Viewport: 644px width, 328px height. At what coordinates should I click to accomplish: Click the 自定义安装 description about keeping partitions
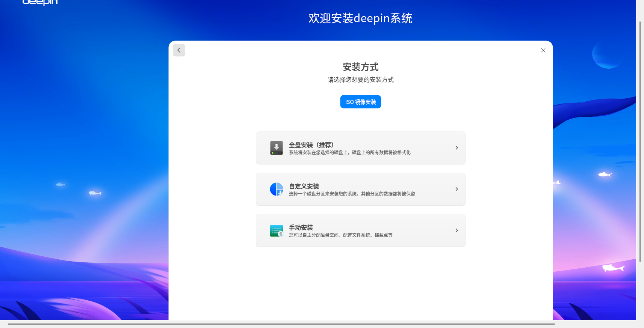click(352, 194)
